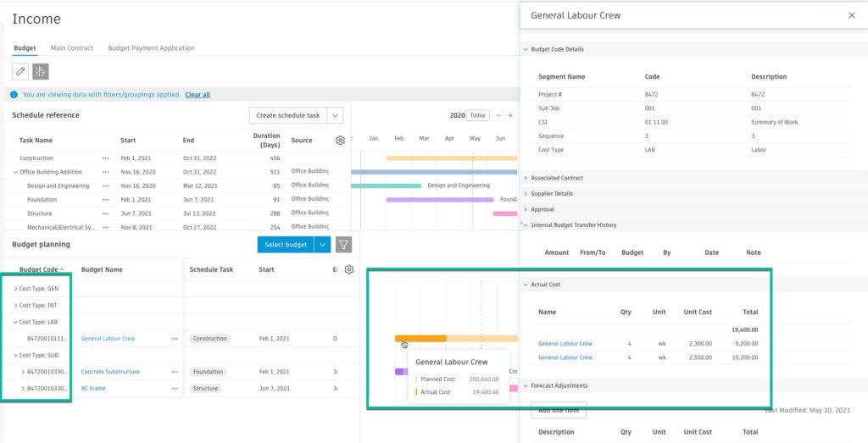Click the pencil edit icon
This screenshot has width=868, height=443.
click(20, 71)
